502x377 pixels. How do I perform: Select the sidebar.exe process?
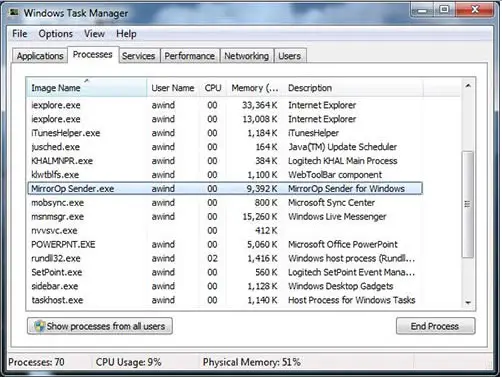click(225, 286)
